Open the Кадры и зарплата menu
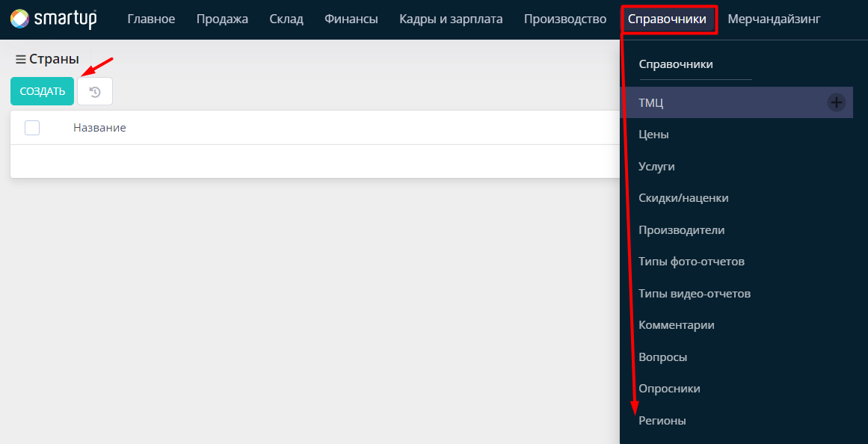868x444 pixels. [x=451, y=19]
